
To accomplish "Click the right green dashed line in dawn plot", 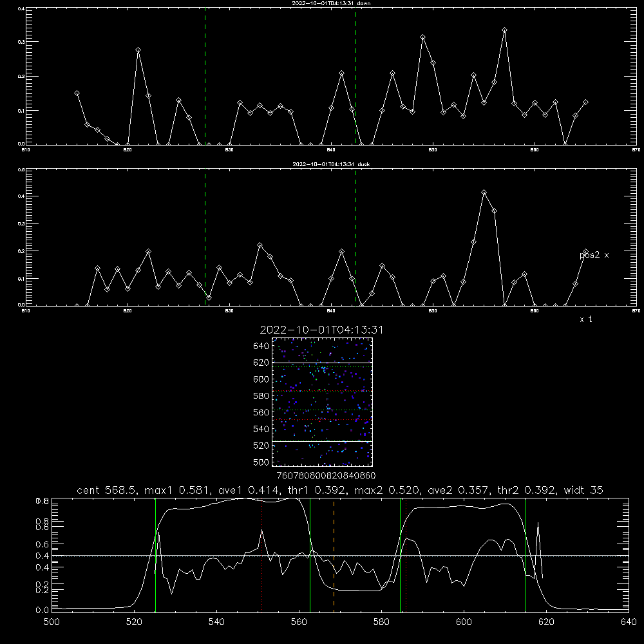I will (x=355, y=76).
